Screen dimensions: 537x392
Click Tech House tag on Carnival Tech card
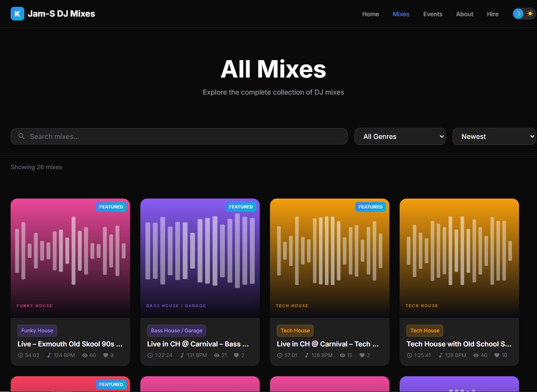click(x=295, y=331)
